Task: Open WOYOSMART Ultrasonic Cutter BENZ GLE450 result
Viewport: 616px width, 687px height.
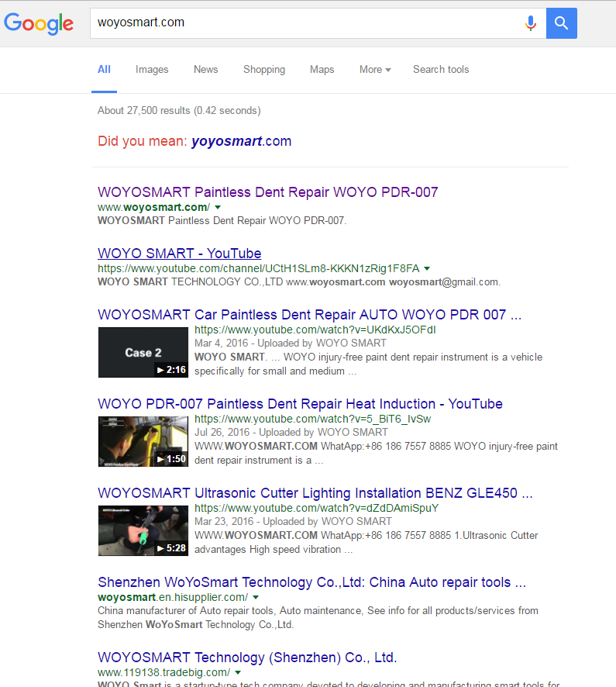Action: 315,493
